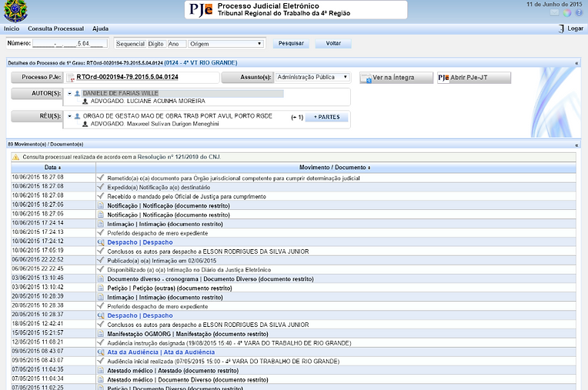This screenshot has width=588, height=390.
Task: Click checkmark icon of Expedido(a) Notificação row
Action: point(101,187)
